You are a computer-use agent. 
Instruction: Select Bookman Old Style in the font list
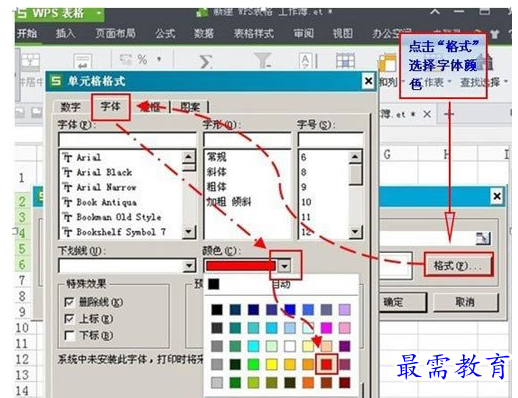pyautogui.click(x=118, y=217)
